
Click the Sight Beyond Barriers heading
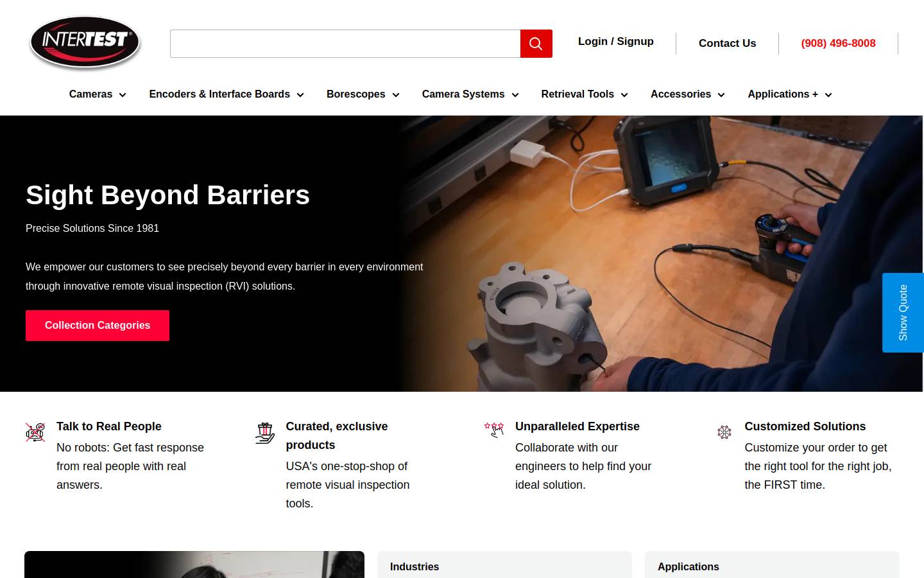pos(167,195)
